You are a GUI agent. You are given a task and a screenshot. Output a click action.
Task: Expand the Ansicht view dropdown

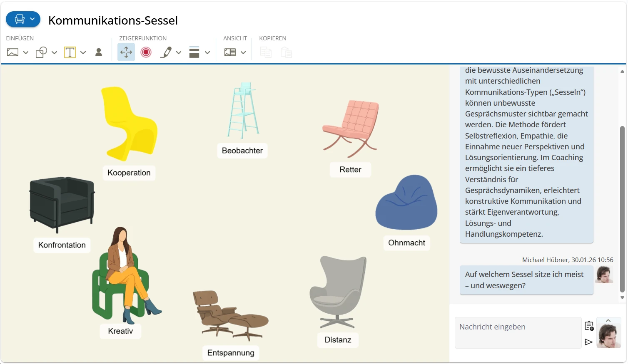243,52
